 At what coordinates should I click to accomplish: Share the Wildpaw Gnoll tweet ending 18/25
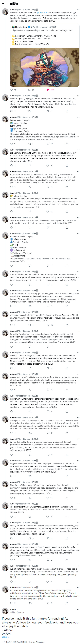pyautogui.click(x=67, y=476)
